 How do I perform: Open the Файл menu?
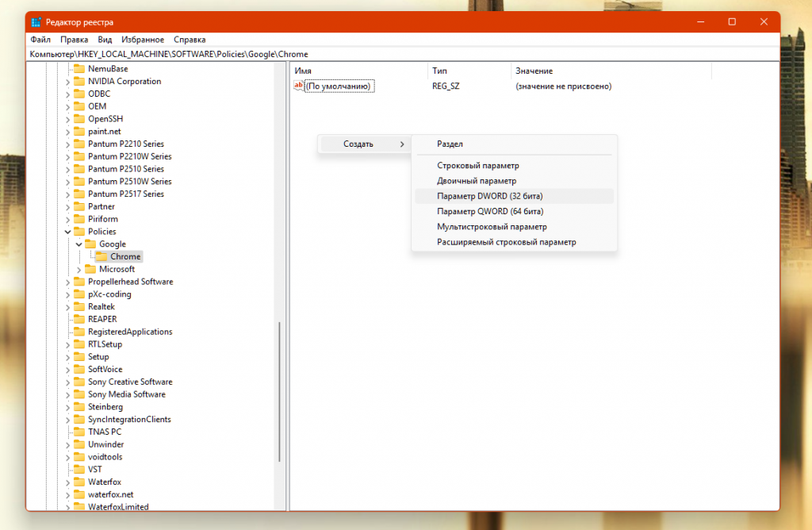(x=40, y=39)
